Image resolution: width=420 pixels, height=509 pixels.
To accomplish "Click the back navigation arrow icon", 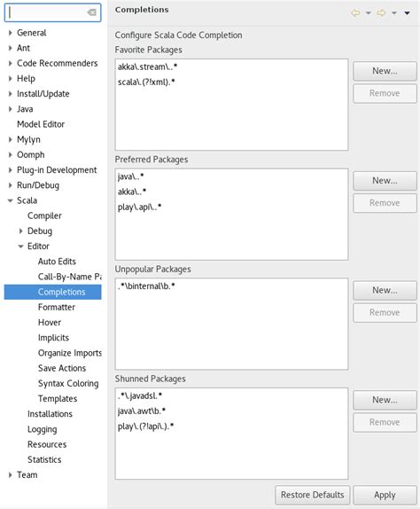I will tap(356, 13).
